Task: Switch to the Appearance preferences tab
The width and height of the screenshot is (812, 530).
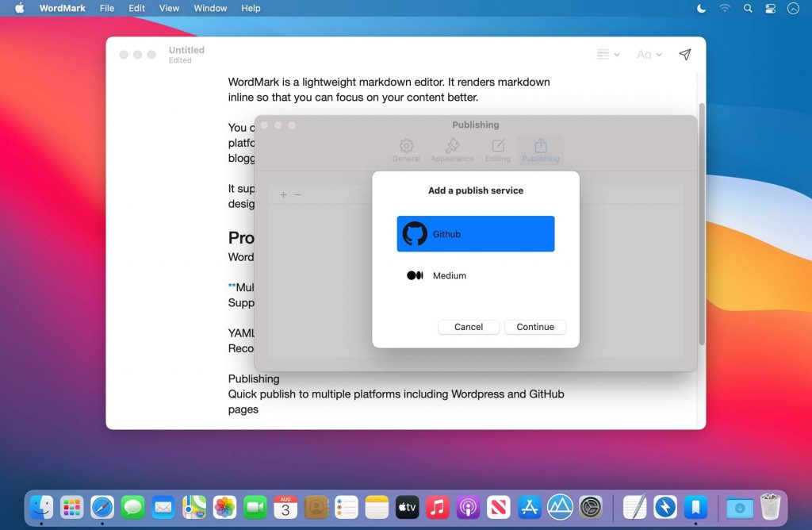Action: coord(452,150)
